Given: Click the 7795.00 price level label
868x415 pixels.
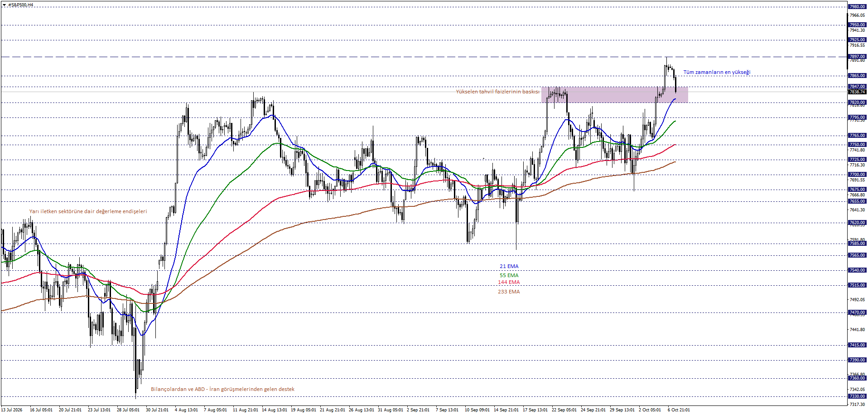Looking at the screenshot, I should point(857,117).
